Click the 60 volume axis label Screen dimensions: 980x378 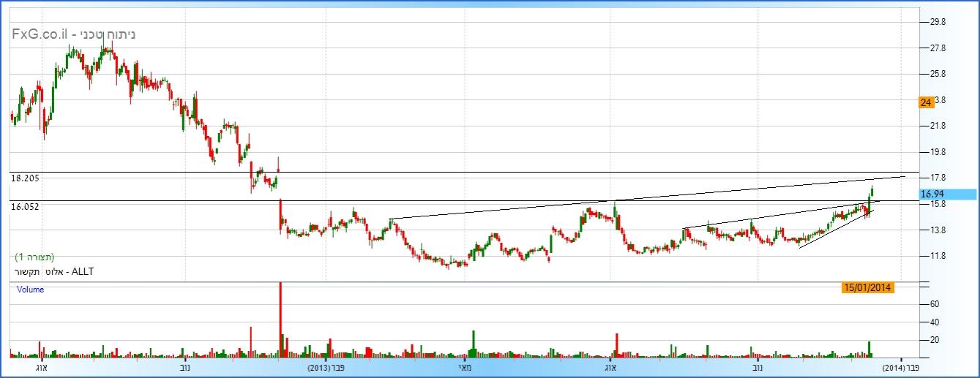coord(935,303)
